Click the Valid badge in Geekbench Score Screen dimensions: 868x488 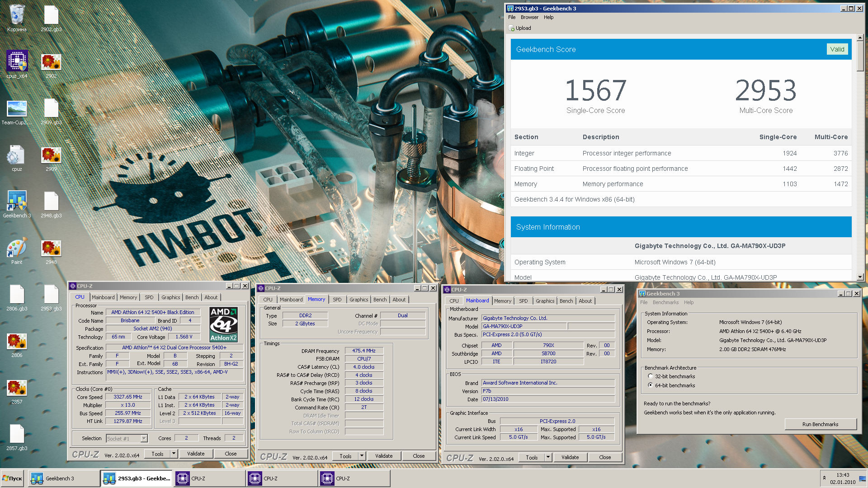coord(837,49)
